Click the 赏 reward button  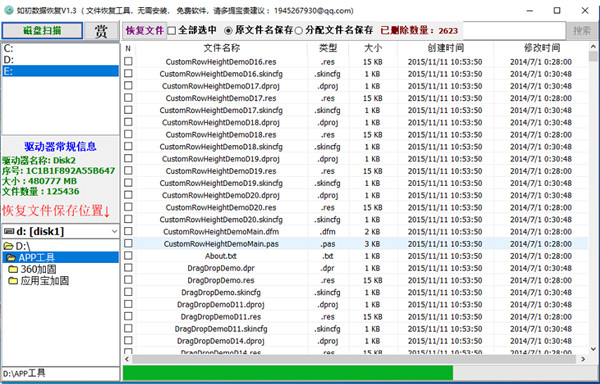pyautogui.click(x=101, y=31)
